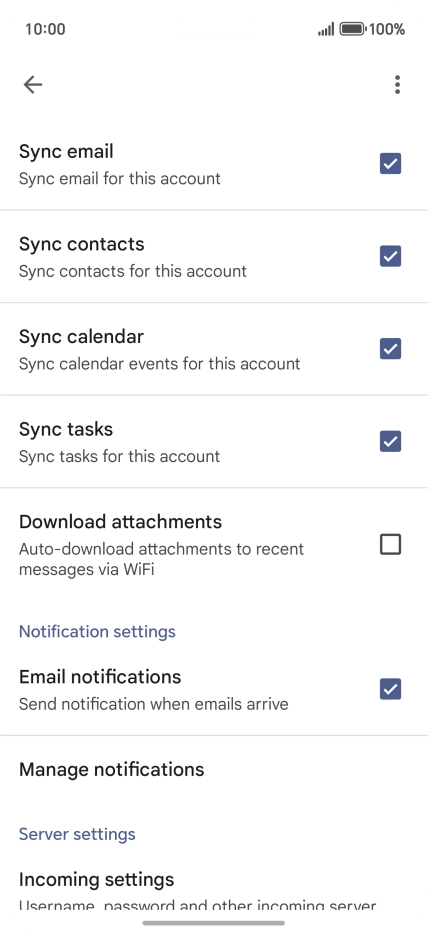Open the three-dot overflow menu
428x936 pixels.
397,85
